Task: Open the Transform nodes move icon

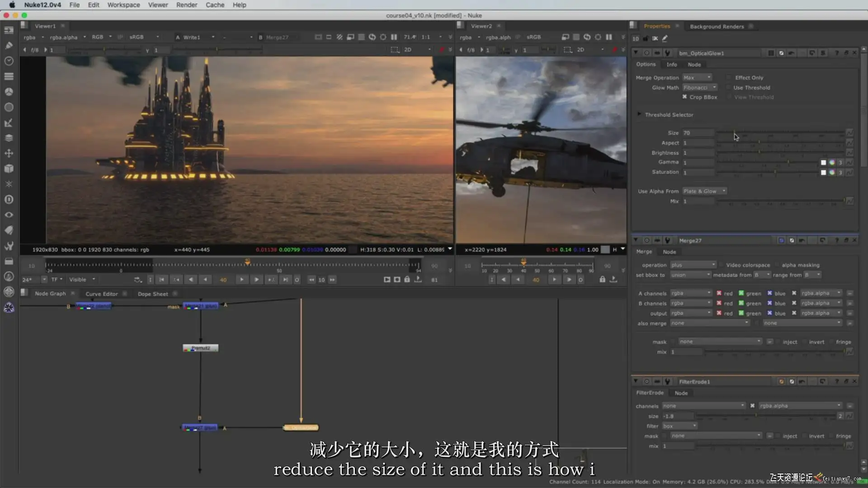Action: (x=9, y=153)
